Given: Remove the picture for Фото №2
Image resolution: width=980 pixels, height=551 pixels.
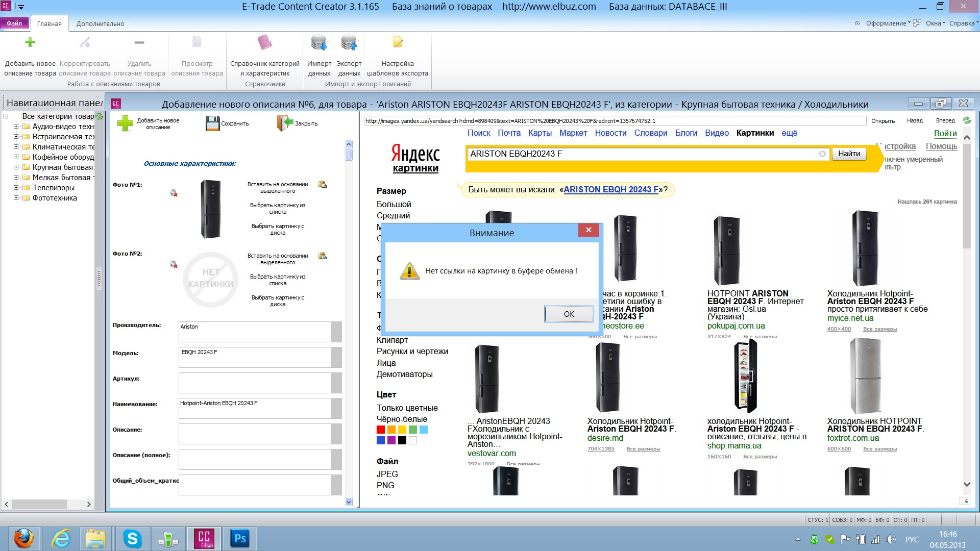Looking at the screenshot, I should click(174, 264).
